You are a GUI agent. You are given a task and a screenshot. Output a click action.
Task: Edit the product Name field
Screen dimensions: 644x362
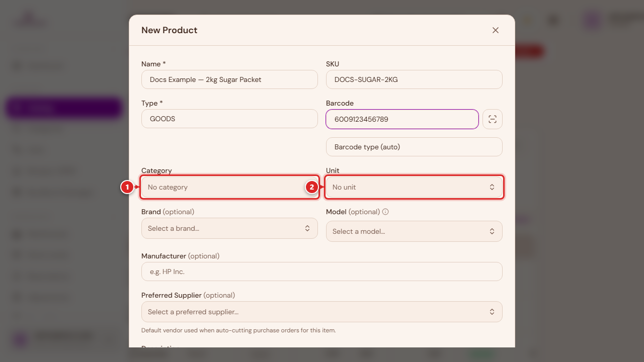(229, 79)
